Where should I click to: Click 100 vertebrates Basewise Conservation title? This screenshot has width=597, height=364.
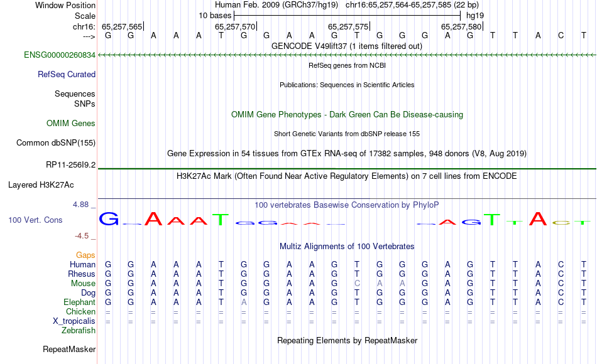click(347, 205)
